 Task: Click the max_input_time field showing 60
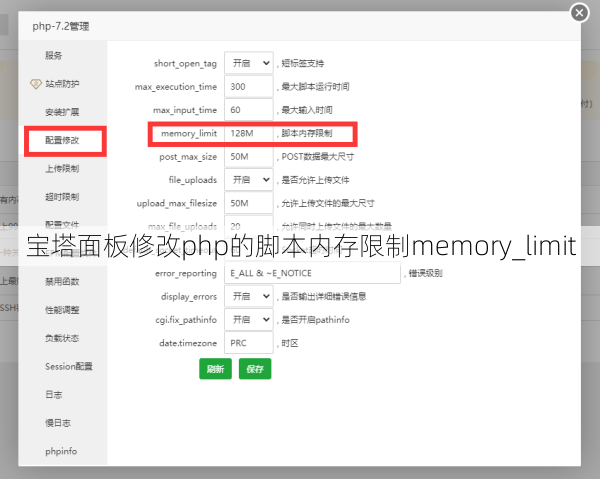click(x=249, y=110)
